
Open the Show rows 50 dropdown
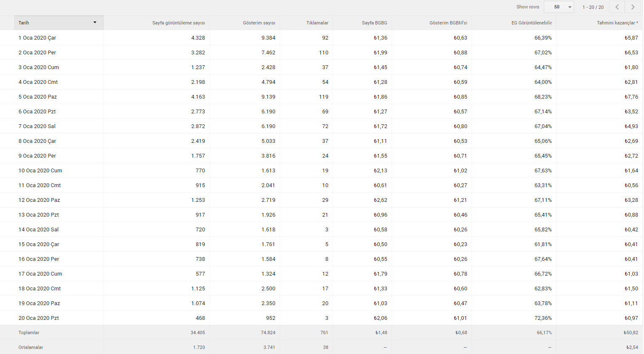coord(559,7)
